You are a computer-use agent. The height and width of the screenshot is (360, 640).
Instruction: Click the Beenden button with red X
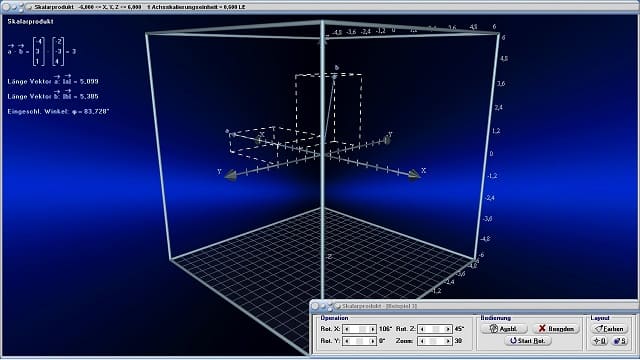[x=556, y=329]
